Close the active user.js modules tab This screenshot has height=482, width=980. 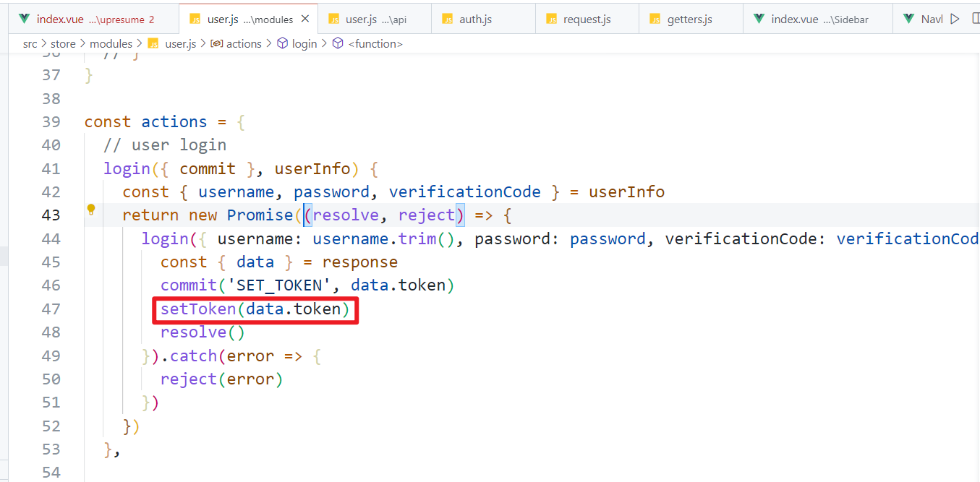click(x=305, y=19)
